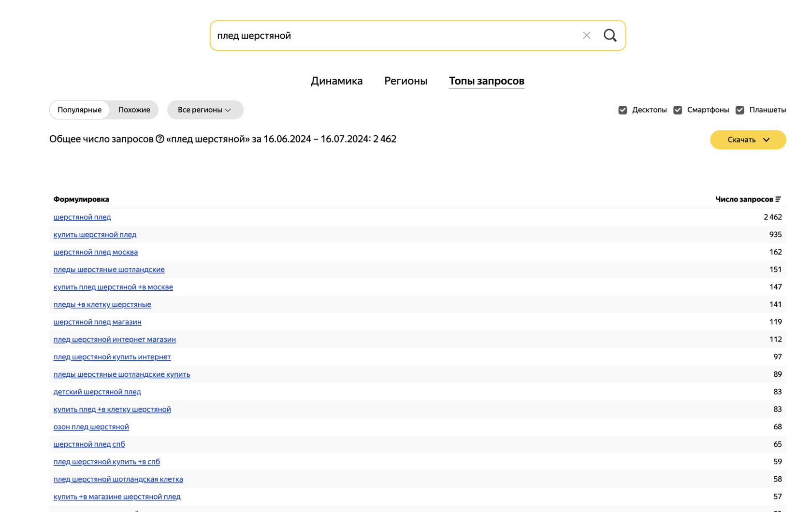Viewport: 812px width, 512px height.
Task: Click the 65 request count value
Action: pyautogui.click(x=777, y=444)
